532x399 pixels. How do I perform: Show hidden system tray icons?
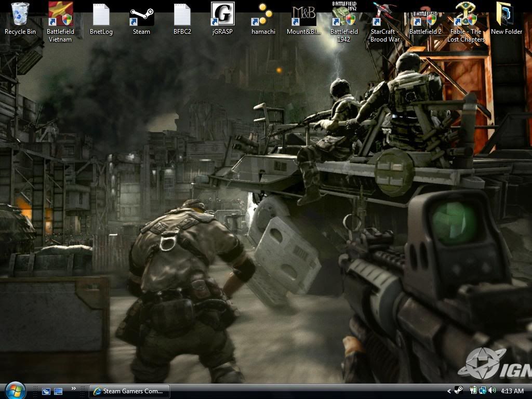tap(448, 391)
